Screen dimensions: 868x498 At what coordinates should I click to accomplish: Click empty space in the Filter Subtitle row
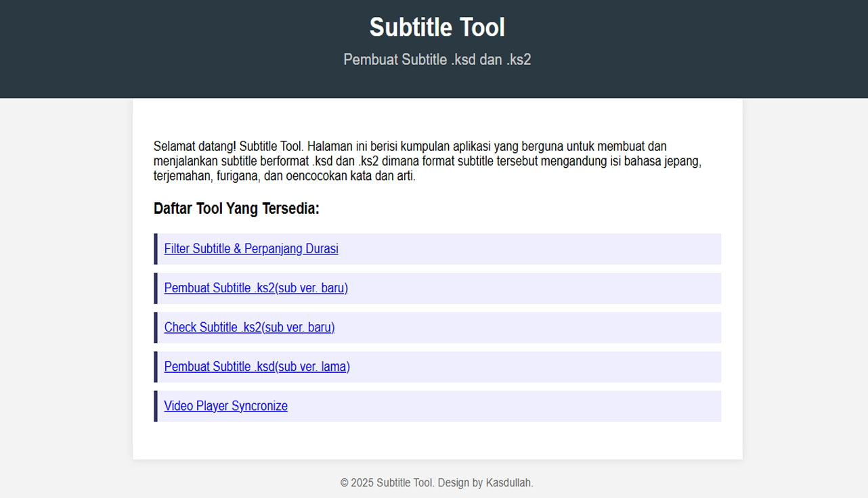coord(542,249)
